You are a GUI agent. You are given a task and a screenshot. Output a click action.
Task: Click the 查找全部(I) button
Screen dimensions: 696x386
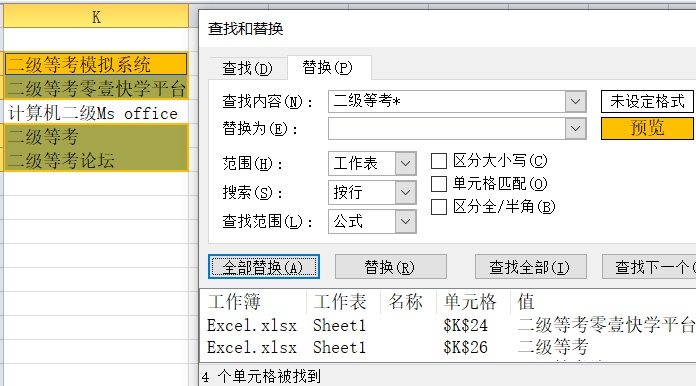coord(530,267)
